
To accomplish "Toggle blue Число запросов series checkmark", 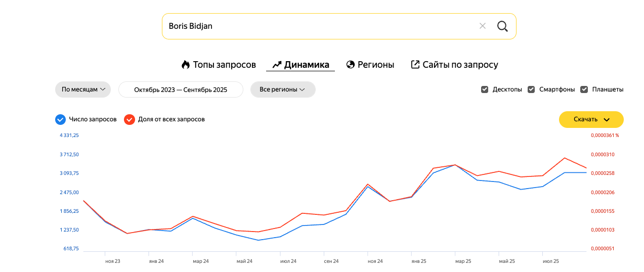I will click(x=60, y=119).
